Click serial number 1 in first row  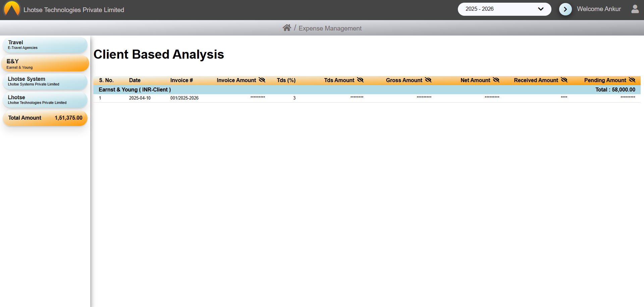[100, 98]
